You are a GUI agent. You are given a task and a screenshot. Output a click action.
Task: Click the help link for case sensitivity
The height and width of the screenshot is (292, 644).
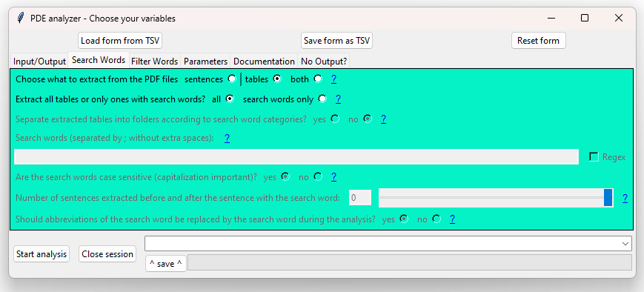[x=334, y=177]
